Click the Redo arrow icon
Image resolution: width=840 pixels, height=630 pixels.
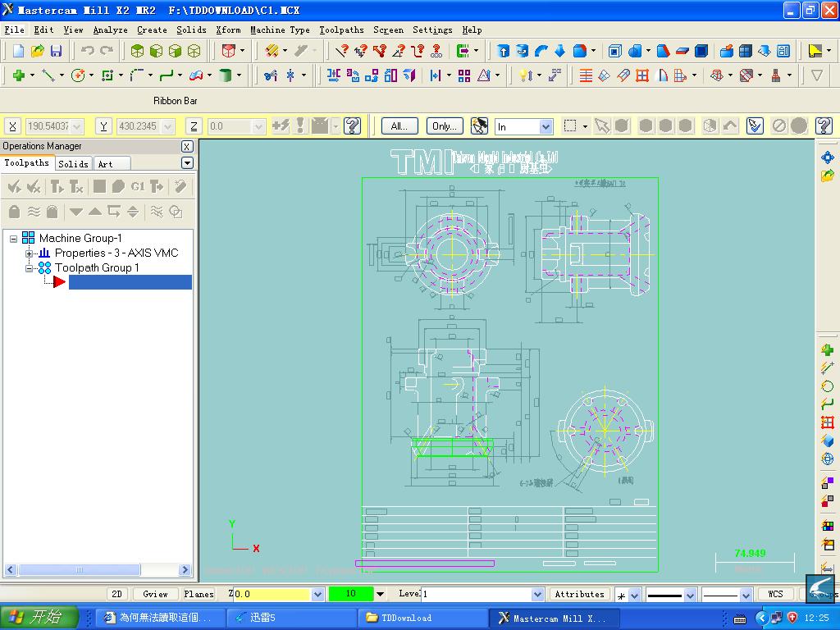[x=107, y=51]
